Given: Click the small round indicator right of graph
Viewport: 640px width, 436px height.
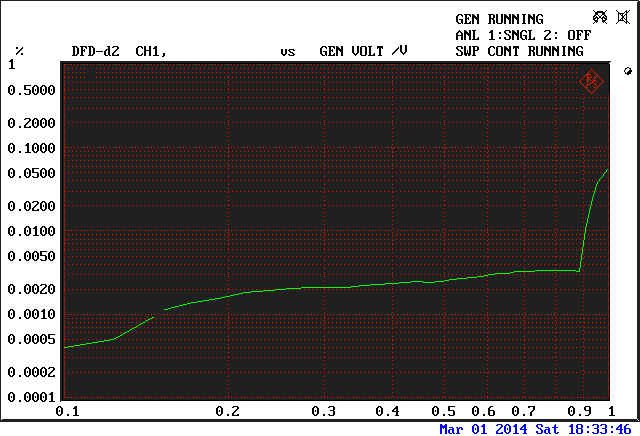Looking at the screenshot, I should (628, 71).
